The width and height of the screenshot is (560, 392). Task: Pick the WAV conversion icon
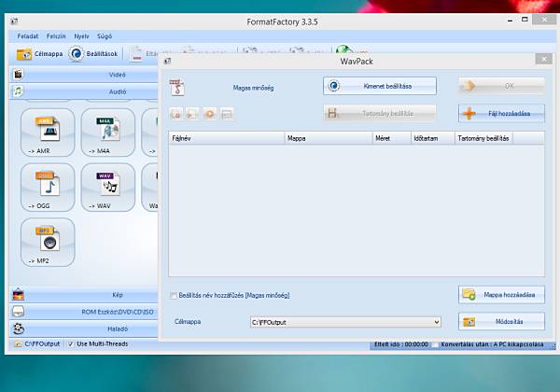108,188
